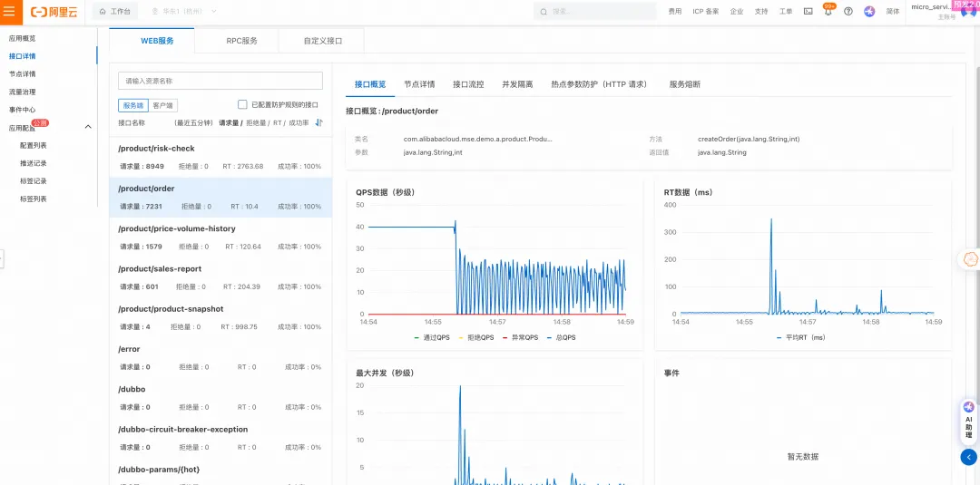Select the 客户端 toggle
This screenshot has width=980, height=485.
click(162, 105)
